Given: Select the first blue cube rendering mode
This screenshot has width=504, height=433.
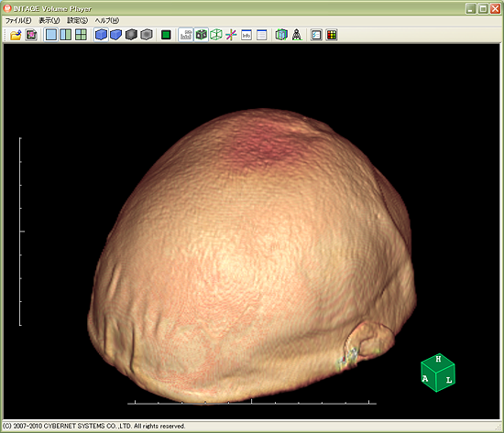Looking at the screenshot, I should point(101,35).
